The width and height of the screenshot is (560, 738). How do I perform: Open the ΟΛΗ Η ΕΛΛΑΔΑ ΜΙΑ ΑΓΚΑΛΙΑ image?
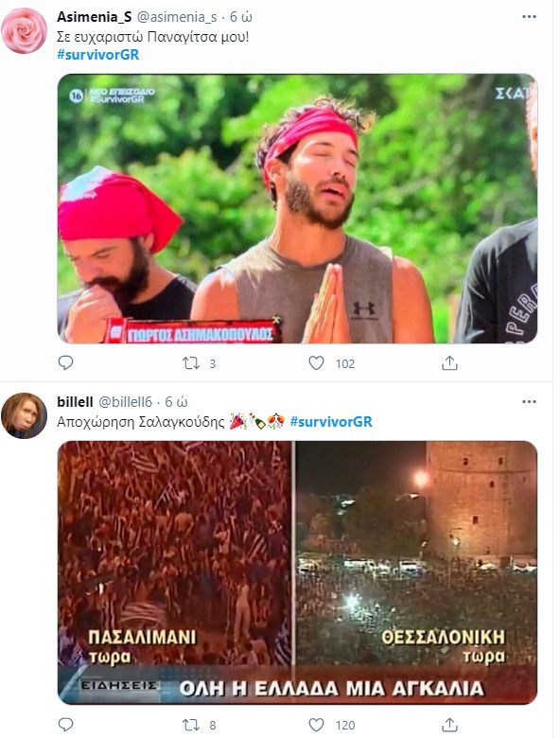point(297,572)
